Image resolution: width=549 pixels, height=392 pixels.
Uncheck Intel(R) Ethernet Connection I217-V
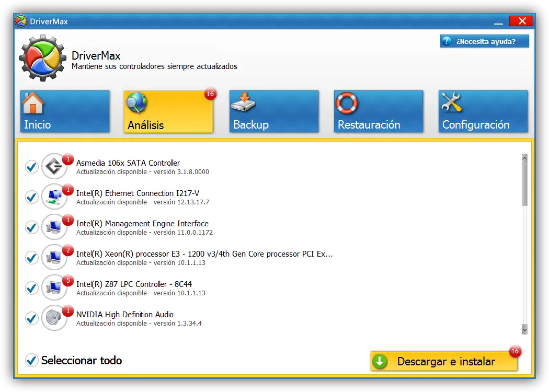pos(32,197)
